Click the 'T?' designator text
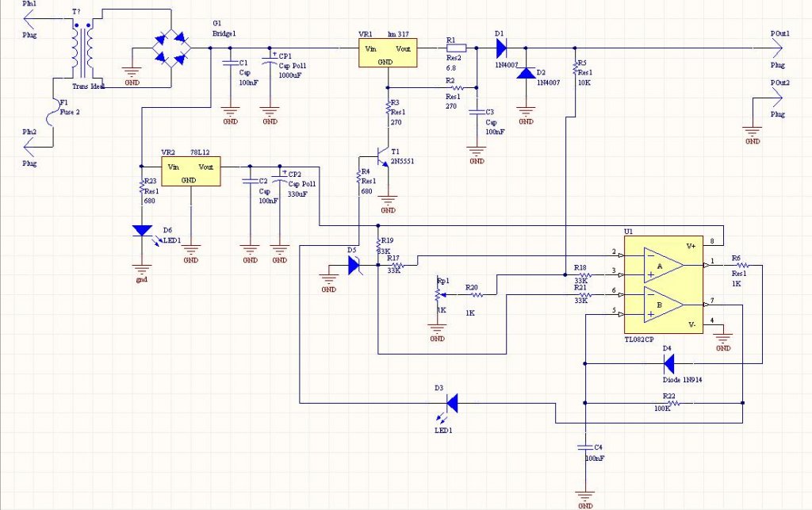Image resolution: width=812 pixels, height=510 pixels. 76,11
